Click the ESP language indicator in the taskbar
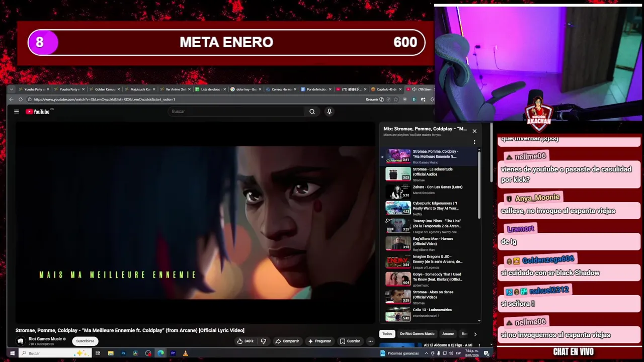Image resolution: width=644 pixels, height=362 pixels. tap(458, 353)
